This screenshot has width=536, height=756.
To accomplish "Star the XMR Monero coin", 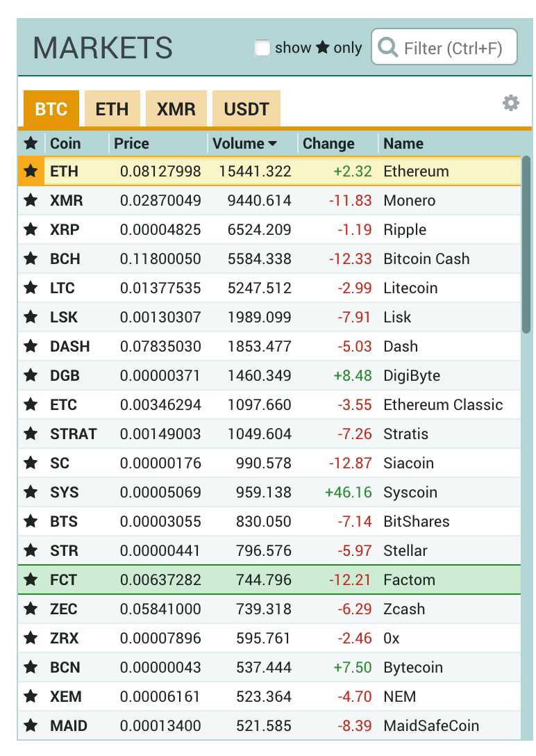I will click(x=31, y=201).
